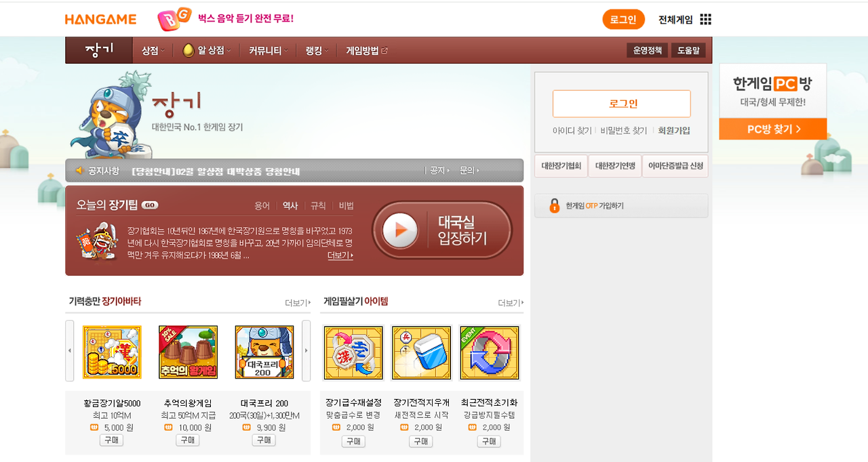Select the 역사 tip tab
This screenshot has height=462, width=868.
point(290,205)
